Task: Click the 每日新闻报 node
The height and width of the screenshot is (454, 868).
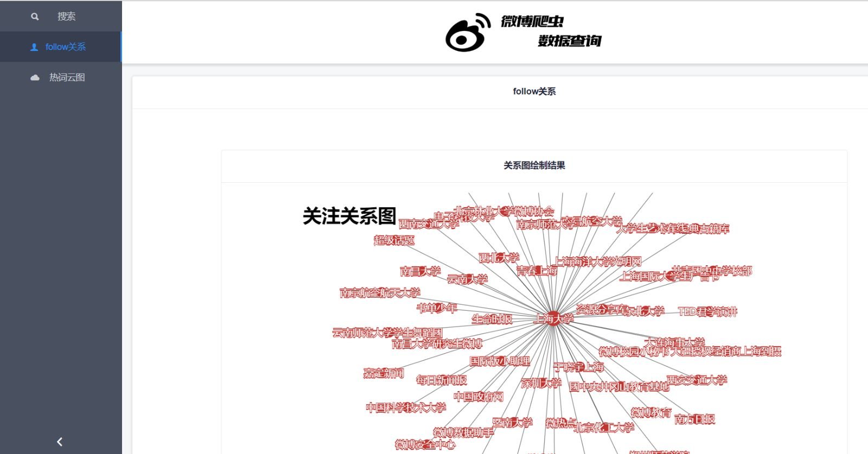Action: click(x=442, y=380)
